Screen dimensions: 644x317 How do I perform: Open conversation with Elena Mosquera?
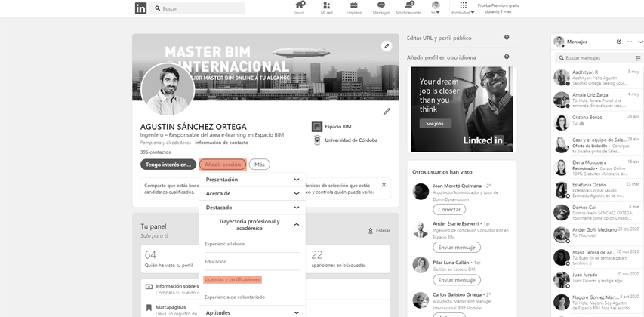(x=596, y=167)
